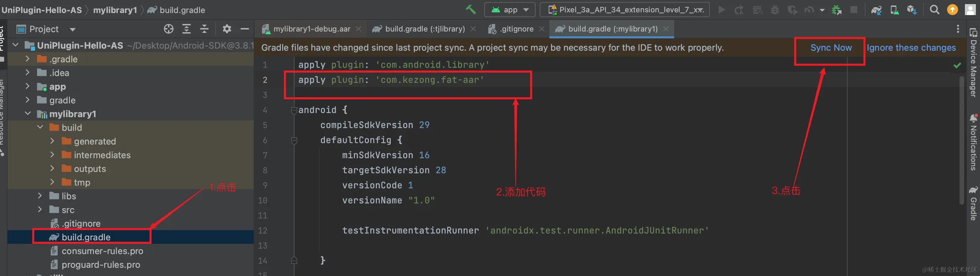980x276 pixels.
Task: Click the Search Everywhere magnifier icon
Action: 934,10
